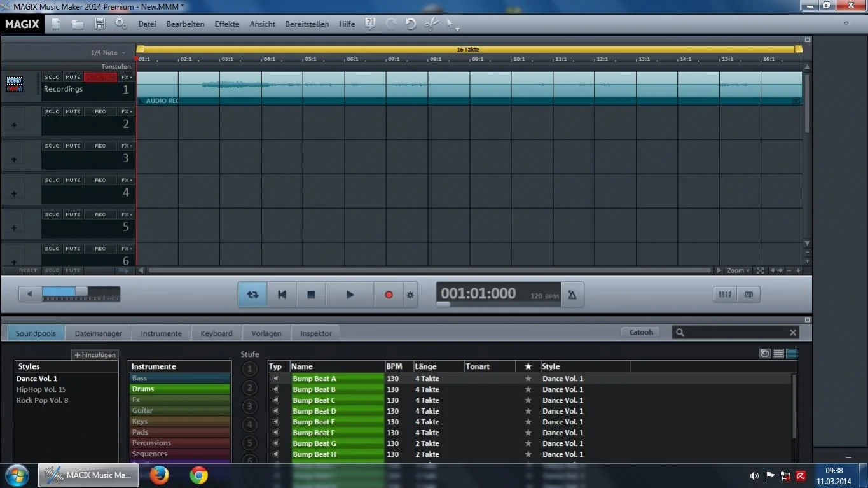Click the save project disk icon

tap(100, 24)
